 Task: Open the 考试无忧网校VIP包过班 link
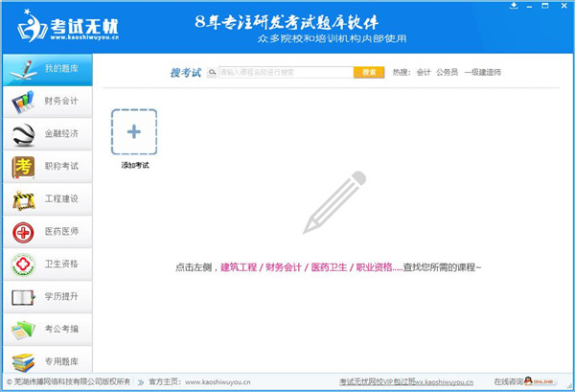pos(406,382)
